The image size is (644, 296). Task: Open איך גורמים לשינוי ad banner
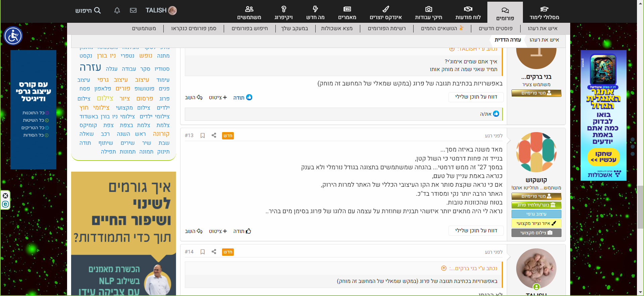[123, 234]
